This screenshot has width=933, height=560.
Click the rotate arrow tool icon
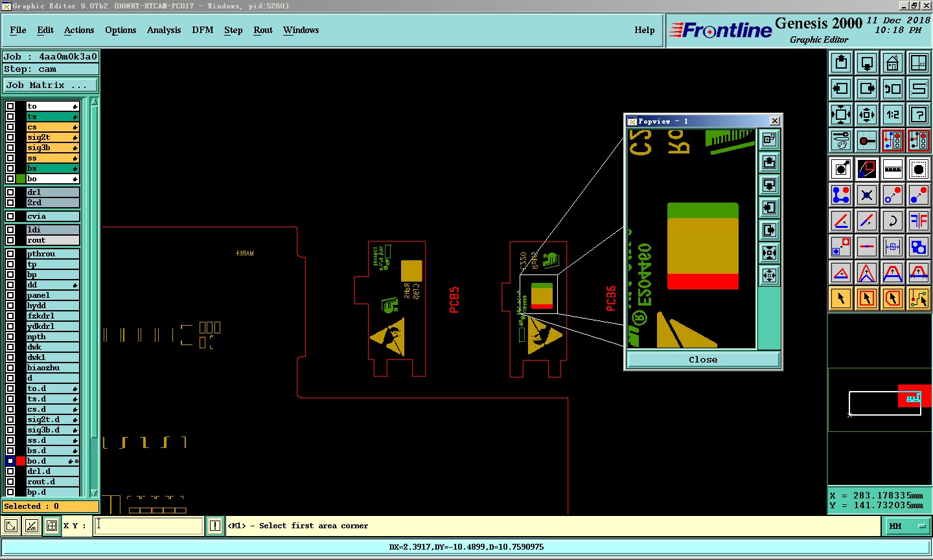[x=893, y=221]
